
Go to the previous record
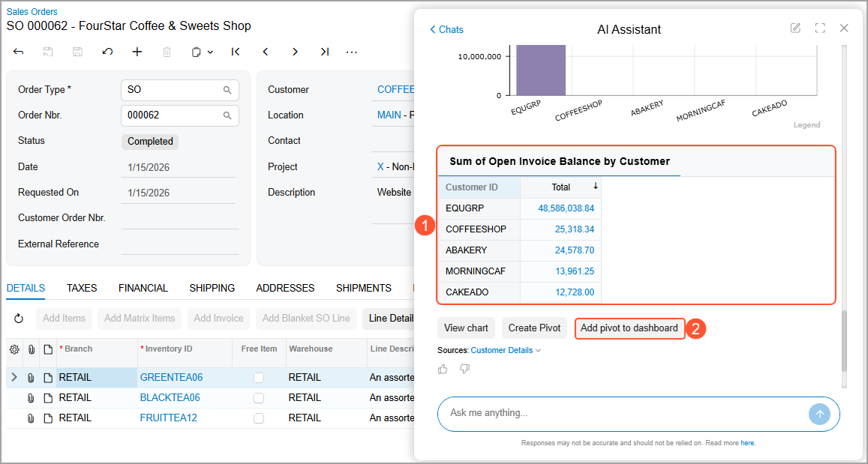266,52
